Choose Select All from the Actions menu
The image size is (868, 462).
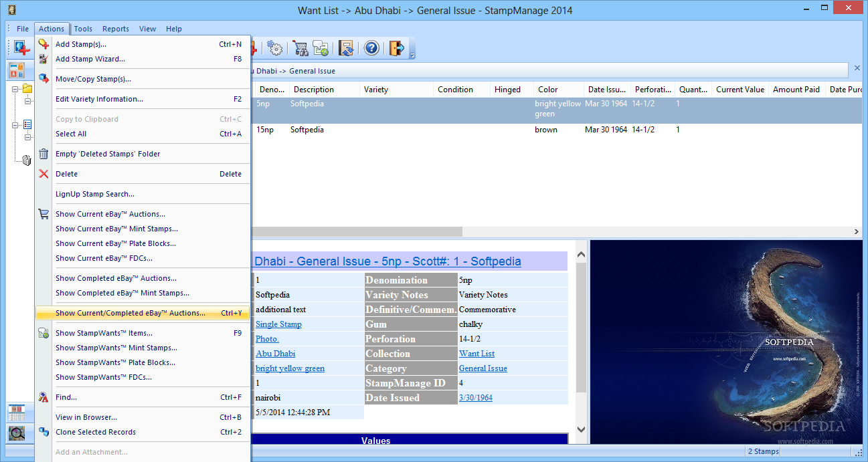tap(143, 134)
